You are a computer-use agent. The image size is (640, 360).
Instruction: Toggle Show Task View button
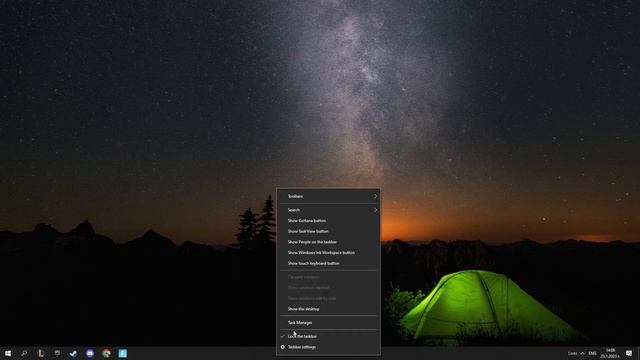(x=329, y=231)
